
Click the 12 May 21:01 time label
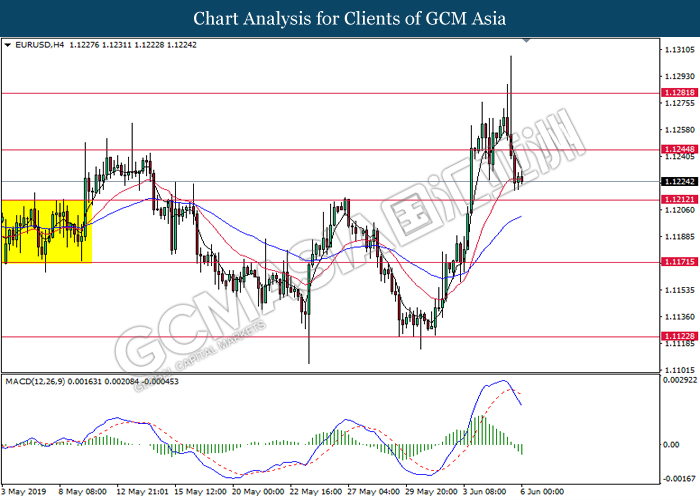(x=142, y=491)
